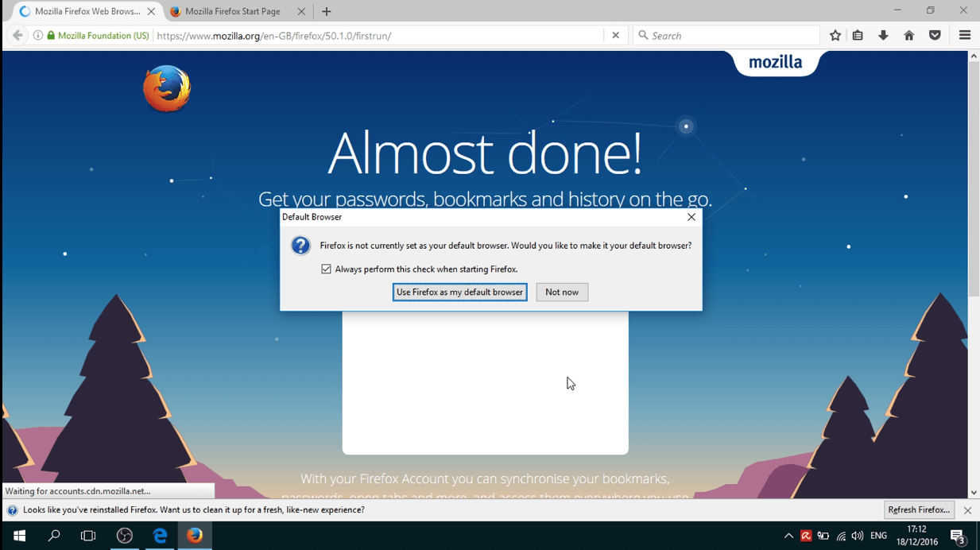Open the round recorder app on taskbar
Image resolution: width=980 pixels, height=550 pixels.
125,536
